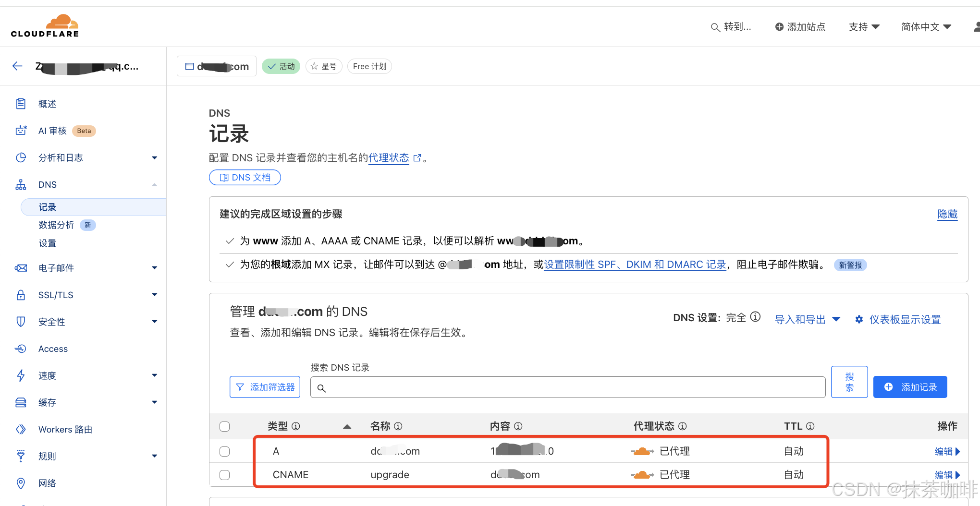
Task: Open the 支持 dropdown
Action: point(864,27)
